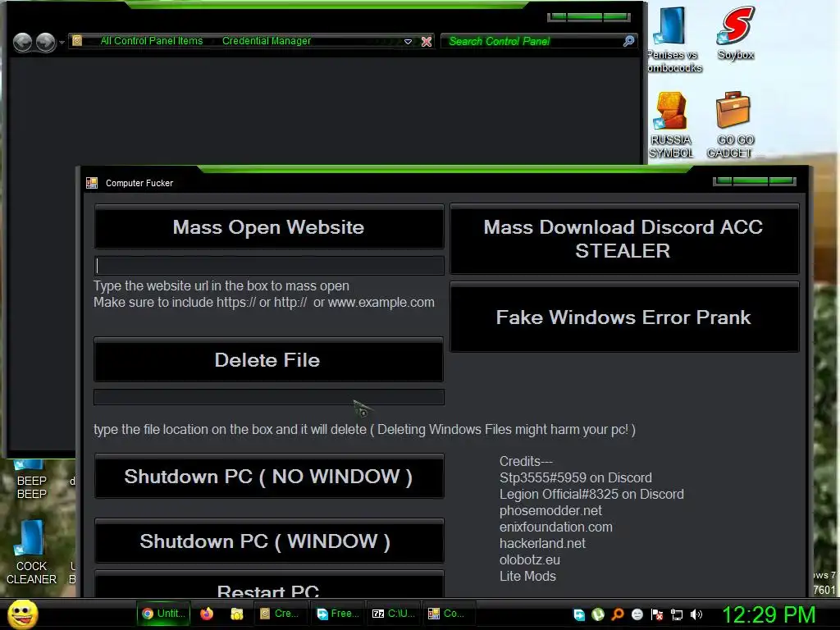Click the file location input box
This screenshot has width=840, height=630.
(269, 397)
